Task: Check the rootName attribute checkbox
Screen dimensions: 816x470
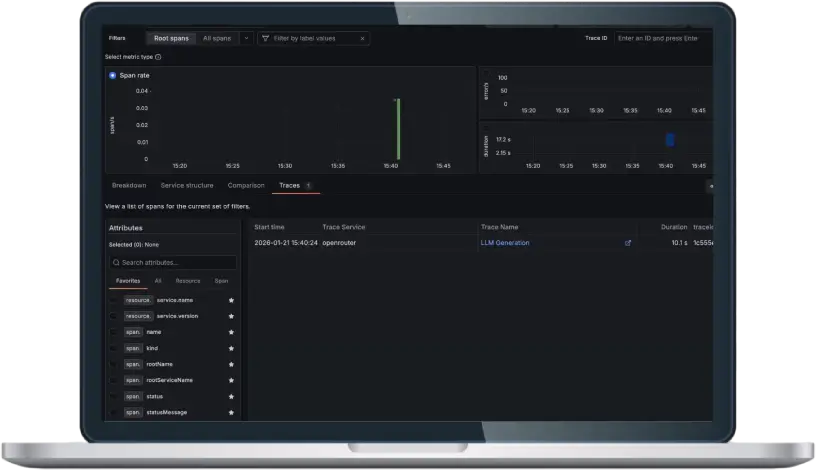Action: 113,364
